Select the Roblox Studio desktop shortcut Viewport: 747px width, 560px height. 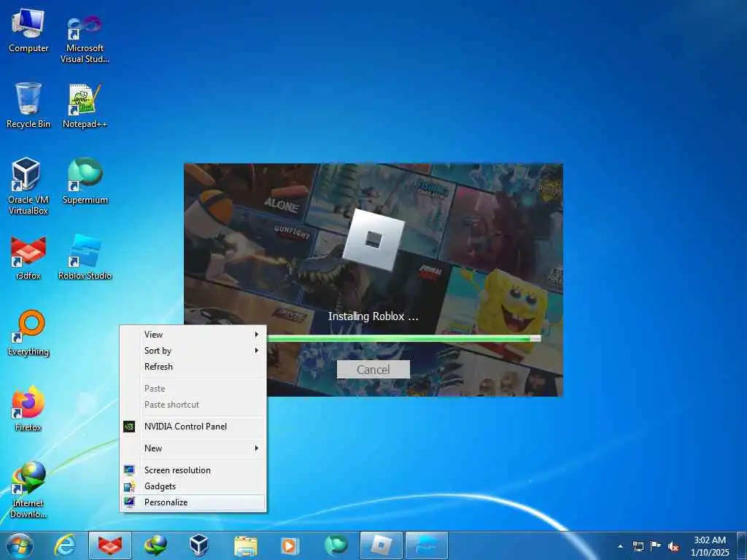(x=85, y=257)
